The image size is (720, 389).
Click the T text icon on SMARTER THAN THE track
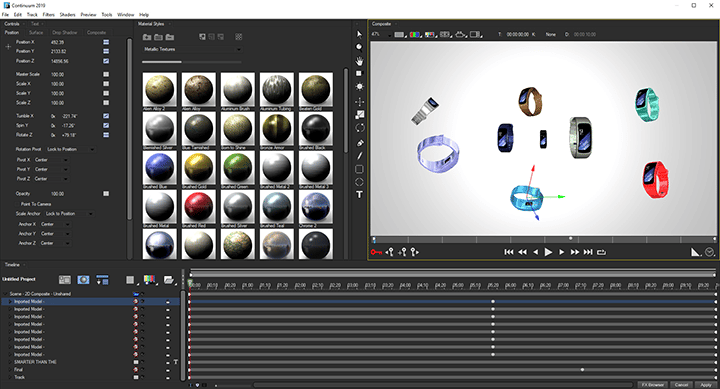pyautogui.click(x=175, y=362)
